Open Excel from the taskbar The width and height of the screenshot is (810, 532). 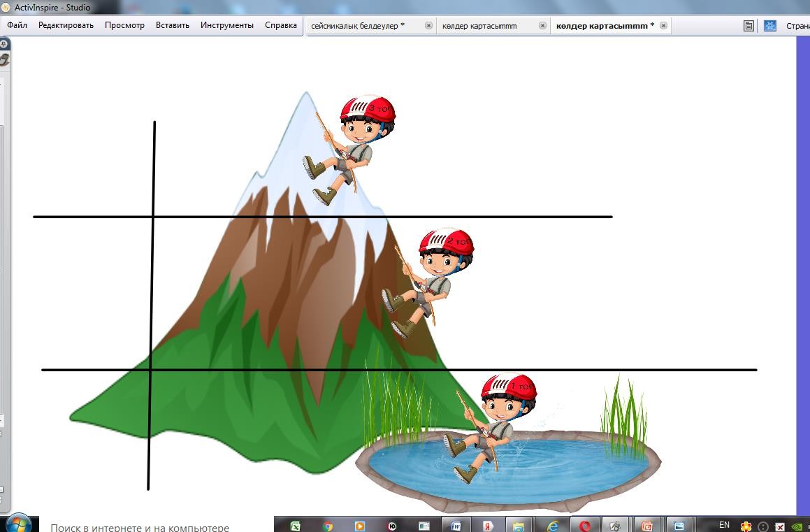click(x=296, y=525)
